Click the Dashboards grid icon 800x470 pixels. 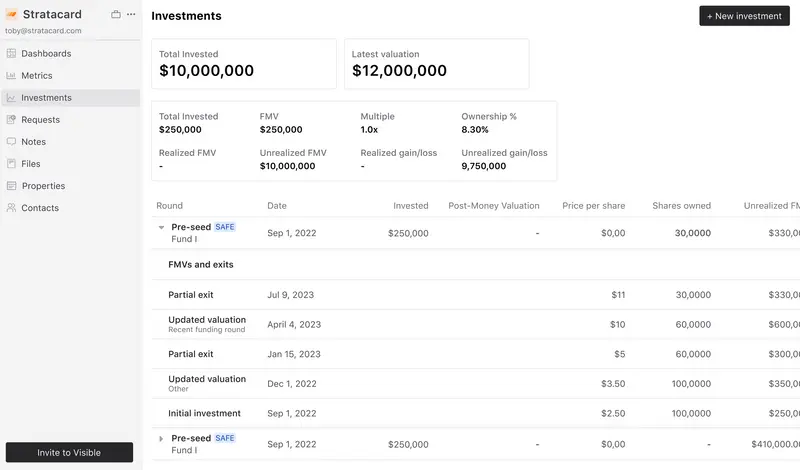click(12, 53)
